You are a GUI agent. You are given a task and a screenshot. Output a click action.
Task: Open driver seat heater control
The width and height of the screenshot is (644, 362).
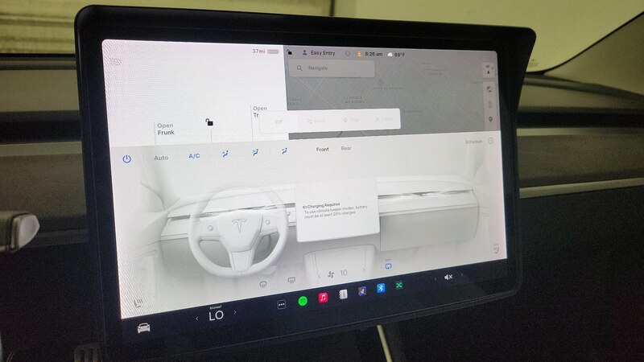138,303
